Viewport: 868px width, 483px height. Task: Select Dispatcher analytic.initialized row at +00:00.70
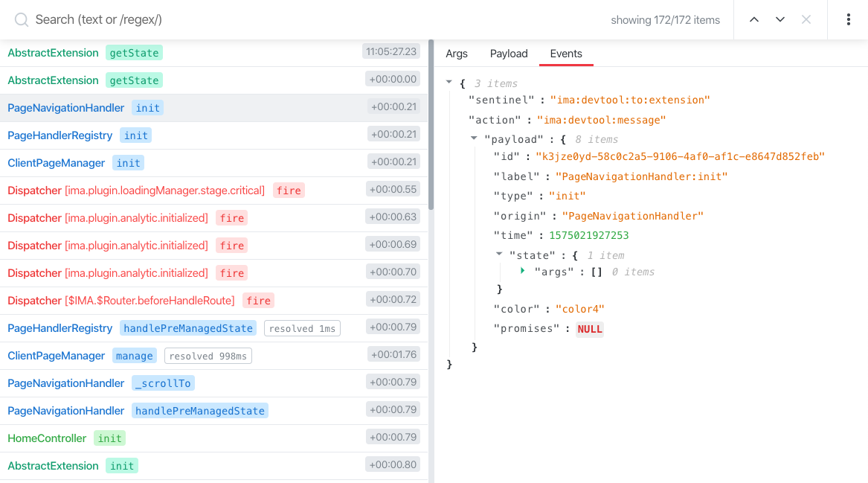coord(213,273)
